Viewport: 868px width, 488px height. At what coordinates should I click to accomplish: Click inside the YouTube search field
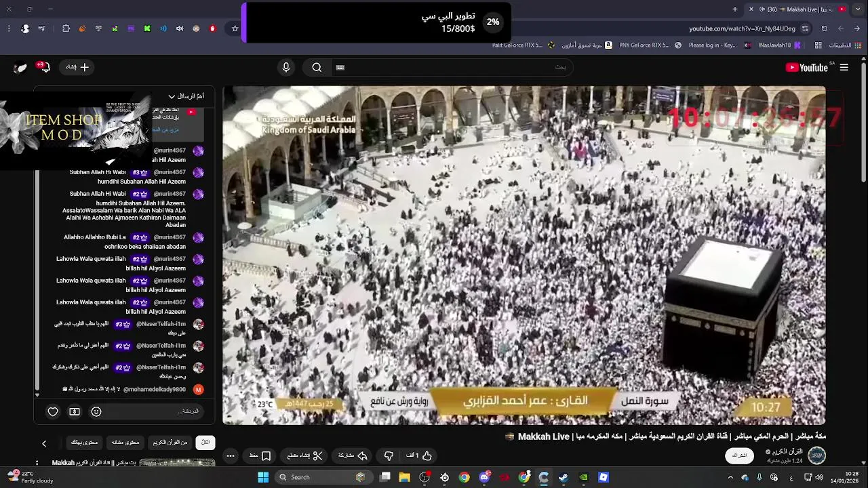[451, 67]
